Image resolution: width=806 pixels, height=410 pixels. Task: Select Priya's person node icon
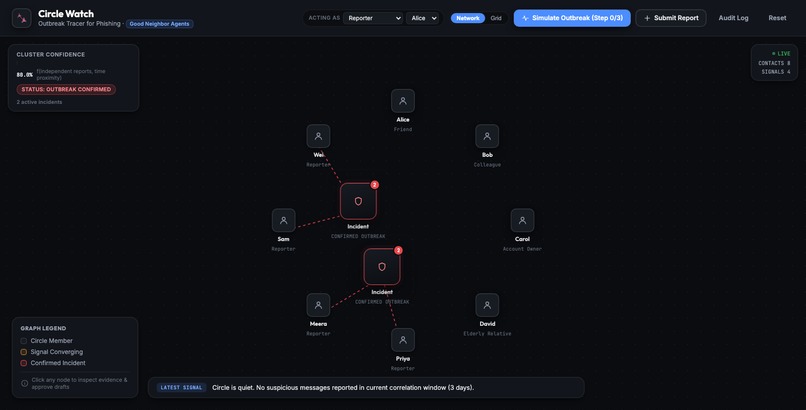(x=403, y=340)
